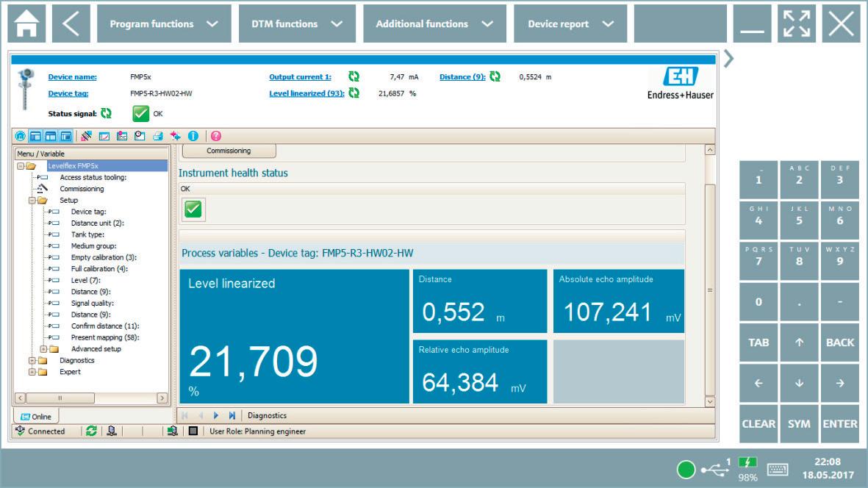Open the blue info icon
The height and width of the screenshot is (488, 868).
(x=193, y=135)
